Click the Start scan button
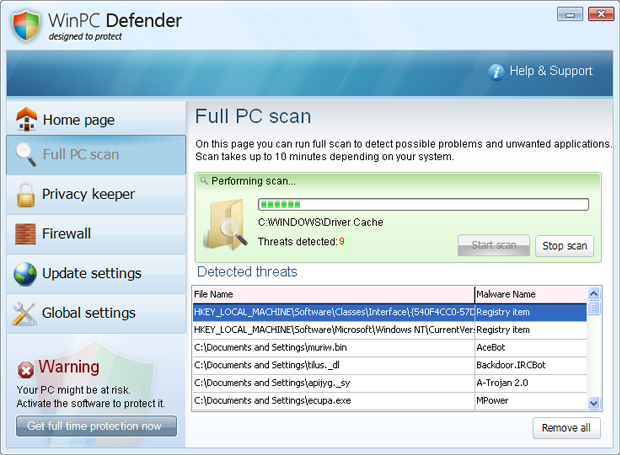 coord(494,245)
